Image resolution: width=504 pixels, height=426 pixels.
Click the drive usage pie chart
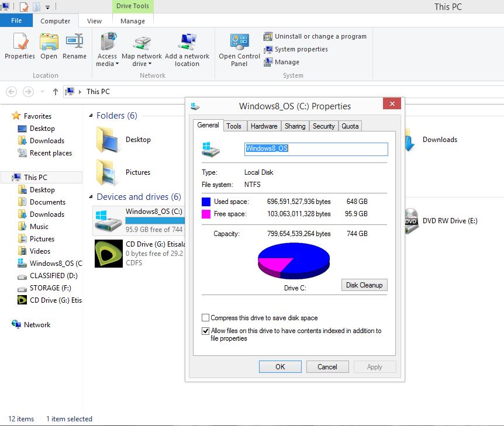(294, 261)
